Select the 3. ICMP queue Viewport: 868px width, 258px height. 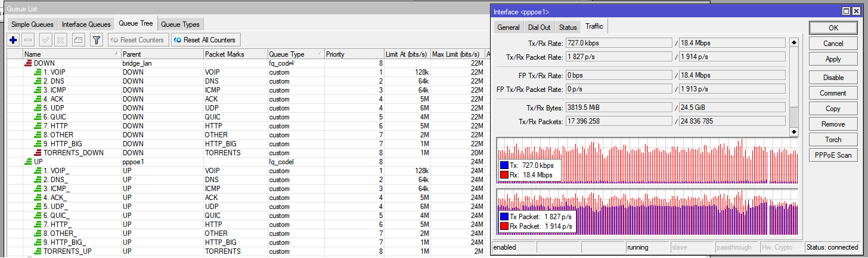247,90
